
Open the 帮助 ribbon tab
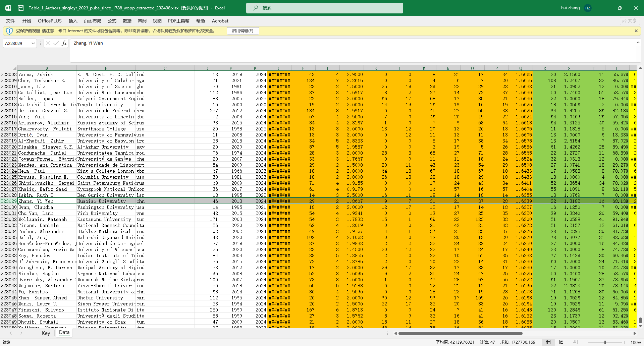pos(201,21)
